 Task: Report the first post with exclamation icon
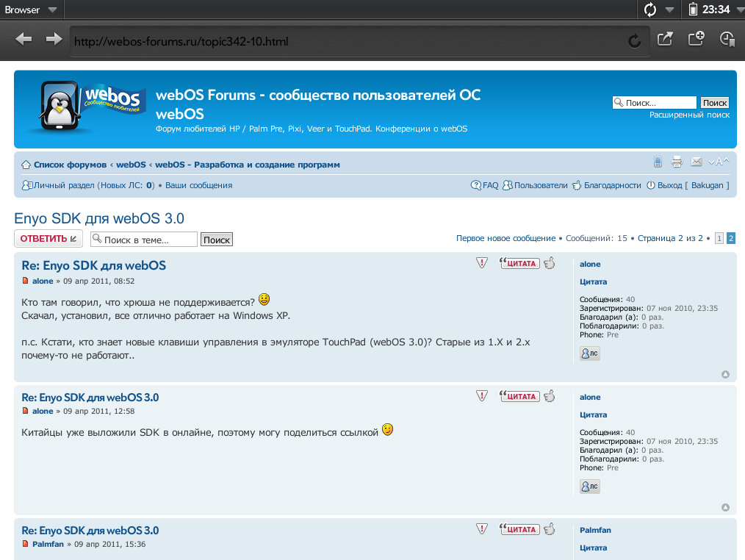[482, 263]
